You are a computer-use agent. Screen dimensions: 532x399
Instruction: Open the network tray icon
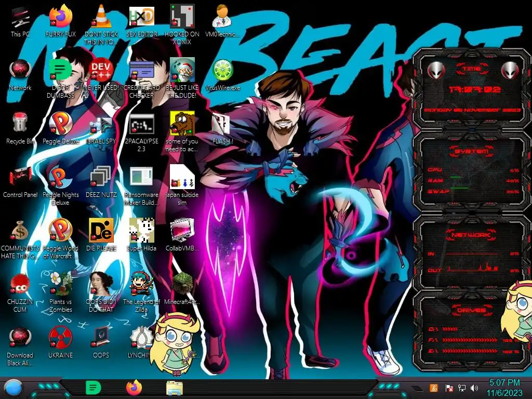pos(462,388)
